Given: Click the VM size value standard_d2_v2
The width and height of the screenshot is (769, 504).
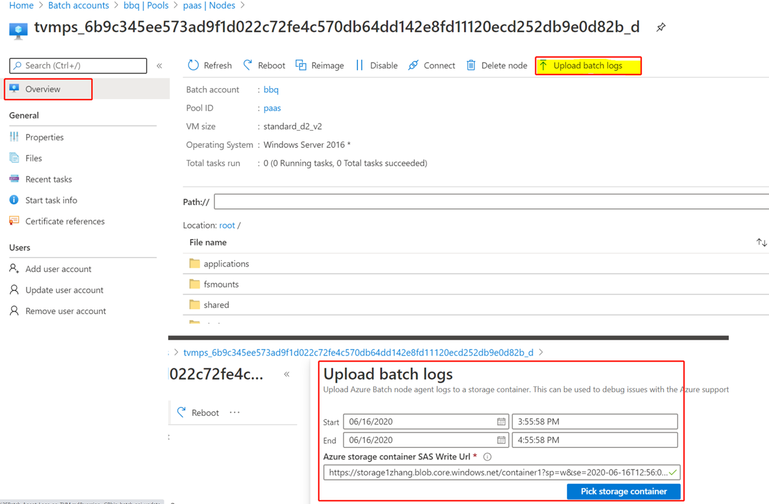Looking at the screenshot, I should 292,126.
